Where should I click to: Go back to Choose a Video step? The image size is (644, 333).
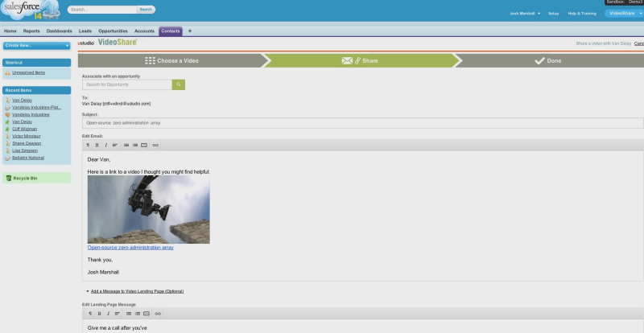[x=171, y=61]
